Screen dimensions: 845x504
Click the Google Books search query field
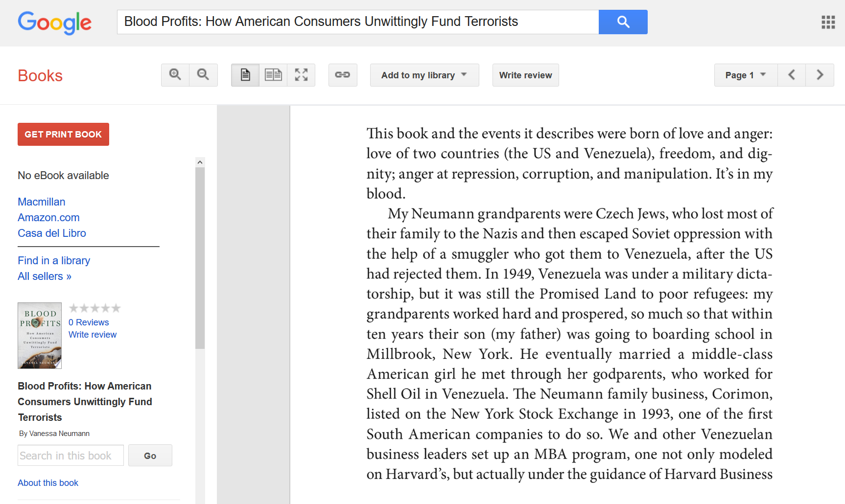358,22
